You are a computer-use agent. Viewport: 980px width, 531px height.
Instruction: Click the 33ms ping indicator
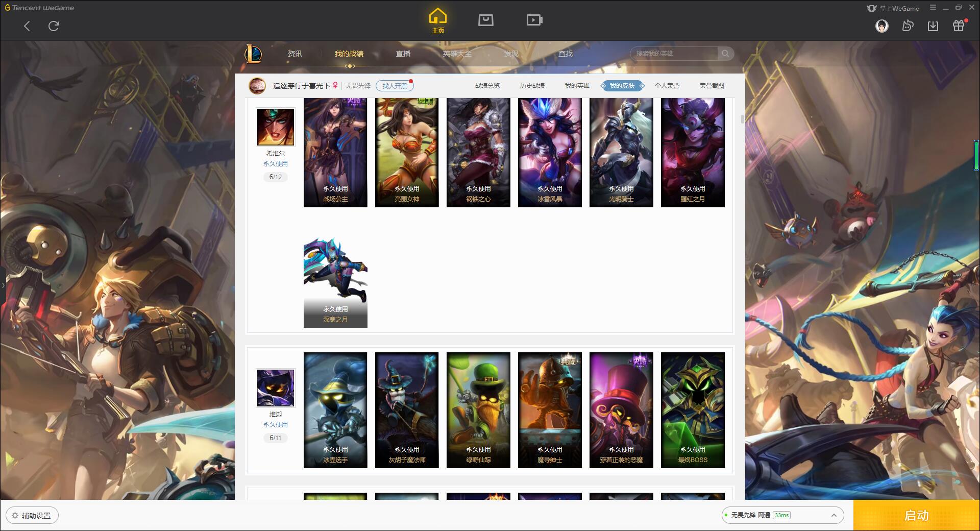point(781,515)
